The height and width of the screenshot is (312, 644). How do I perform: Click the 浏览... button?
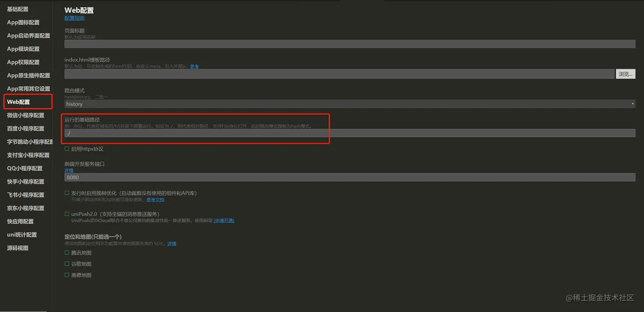click(x=626, y=74)
